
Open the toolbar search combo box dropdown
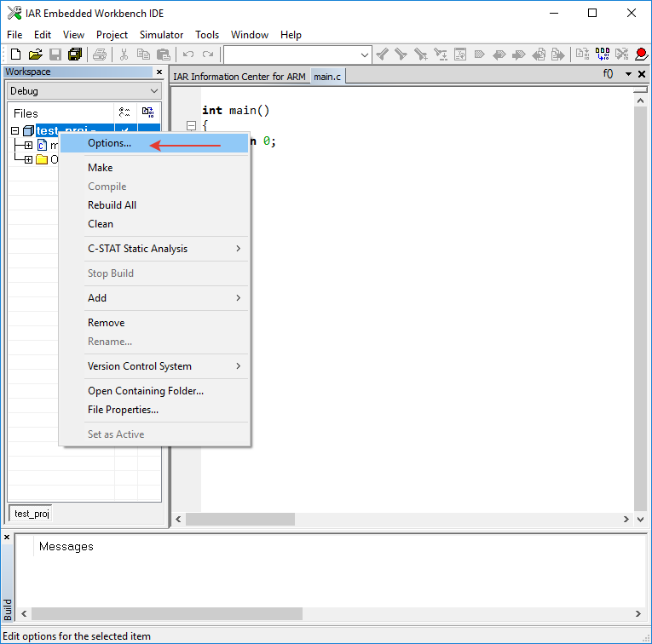point(365,55)
